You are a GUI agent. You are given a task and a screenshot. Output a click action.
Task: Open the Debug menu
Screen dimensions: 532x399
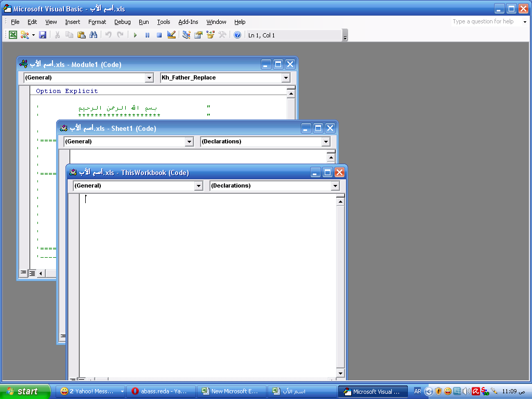pyautogui.click(x=123, y=22)
